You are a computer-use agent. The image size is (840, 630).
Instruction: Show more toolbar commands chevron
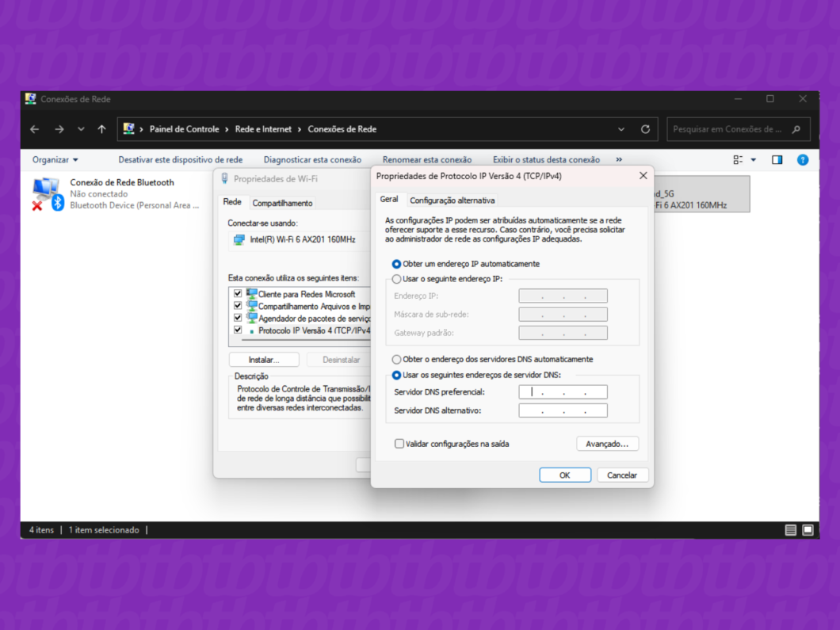coord(619,159)
